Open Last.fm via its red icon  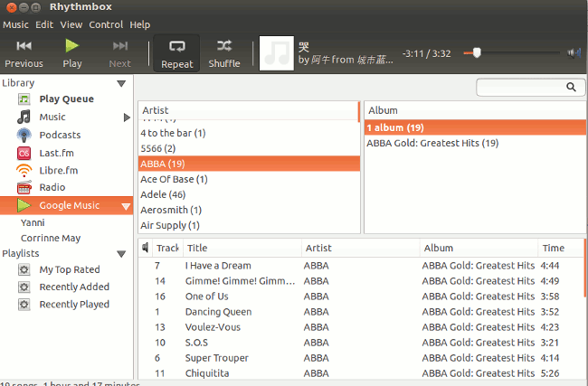[x=24, y=153]
